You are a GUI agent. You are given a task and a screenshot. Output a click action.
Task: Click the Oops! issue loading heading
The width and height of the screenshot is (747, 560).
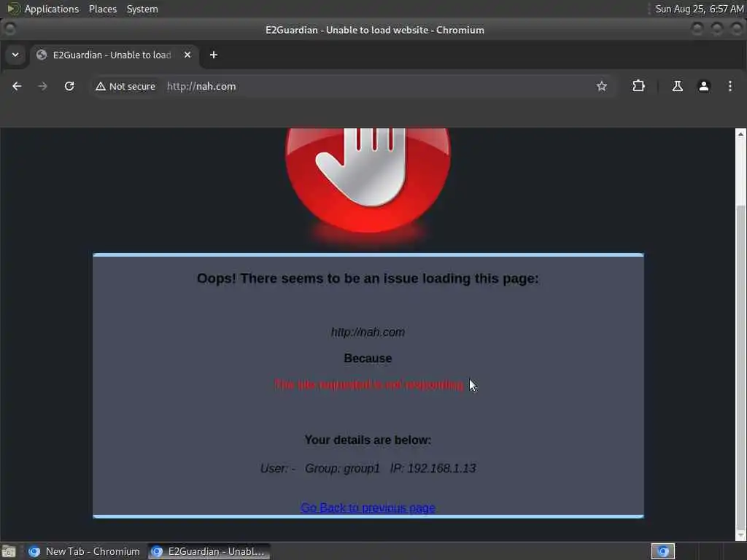(x=368, y=279)
